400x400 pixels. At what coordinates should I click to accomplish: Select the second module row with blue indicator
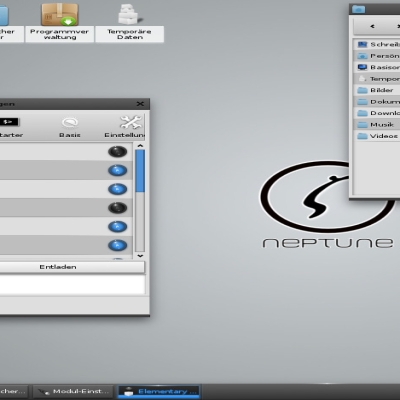[66, 170]
